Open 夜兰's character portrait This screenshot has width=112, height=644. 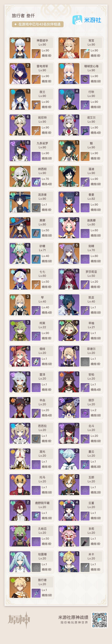(20, 99)
